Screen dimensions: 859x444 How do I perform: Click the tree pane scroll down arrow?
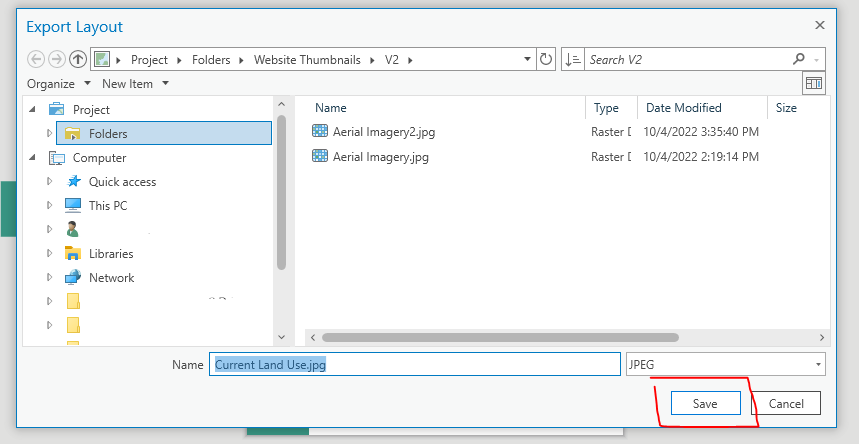[282, 337]
